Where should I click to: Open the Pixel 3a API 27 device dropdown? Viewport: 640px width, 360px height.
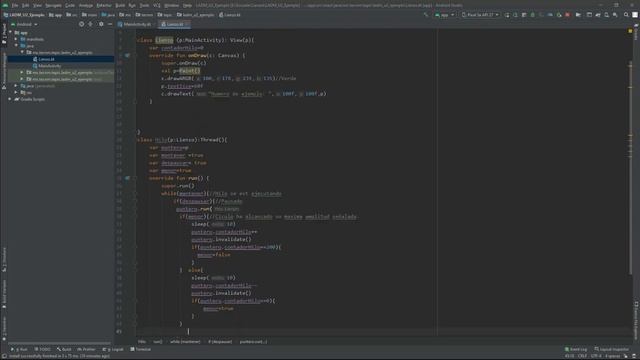tap(480, 15)
